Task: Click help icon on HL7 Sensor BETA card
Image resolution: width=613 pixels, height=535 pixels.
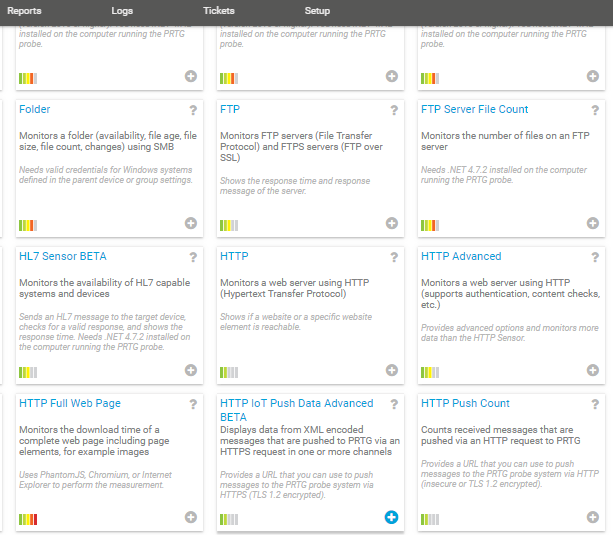Action: point(193,257)
